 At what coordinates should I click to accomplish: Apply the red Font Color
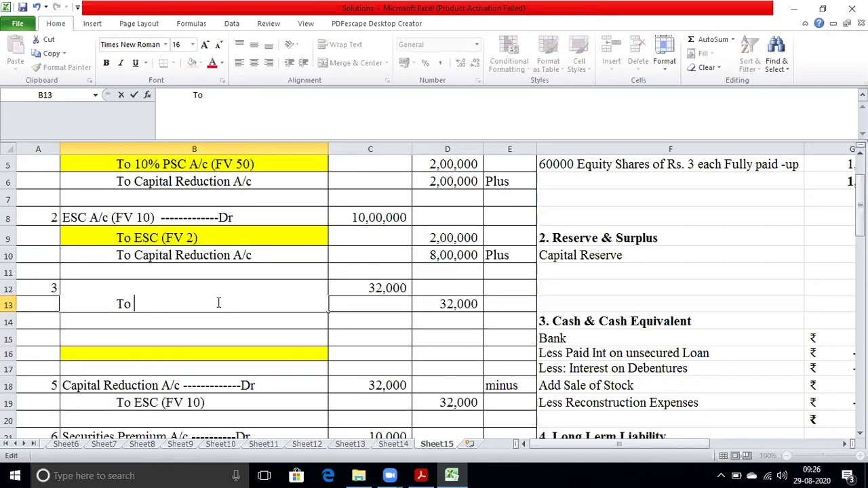(x=212, y=63)
